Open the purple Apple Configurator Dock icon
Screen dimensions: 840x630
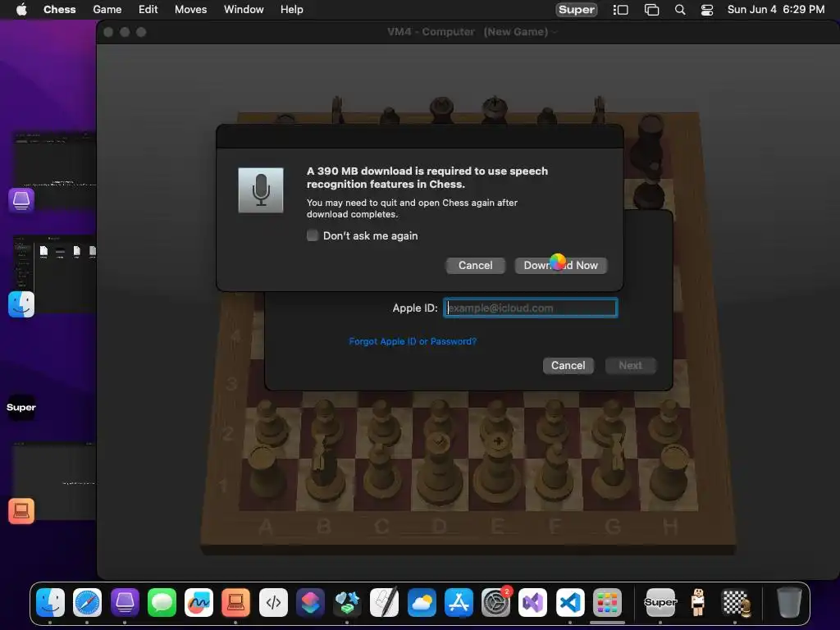(125, 602)
